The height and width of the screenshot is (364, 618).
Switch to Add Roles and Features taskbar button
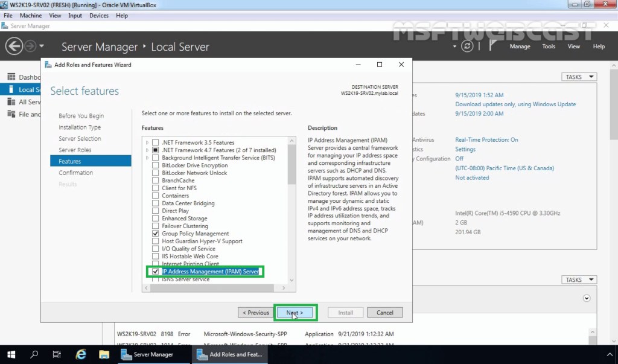(x=230, y=354)
